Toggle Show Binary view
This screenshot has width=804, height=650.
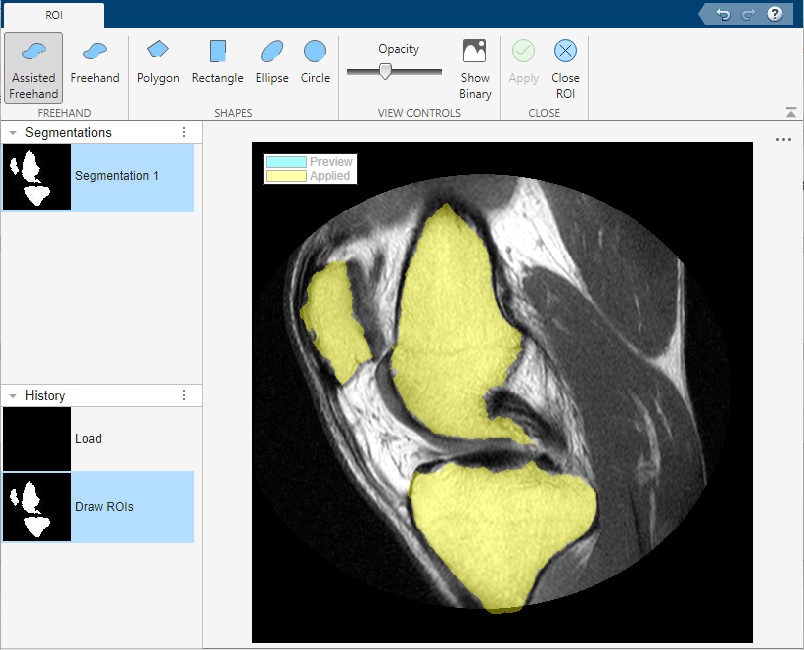tap(475, 69)
